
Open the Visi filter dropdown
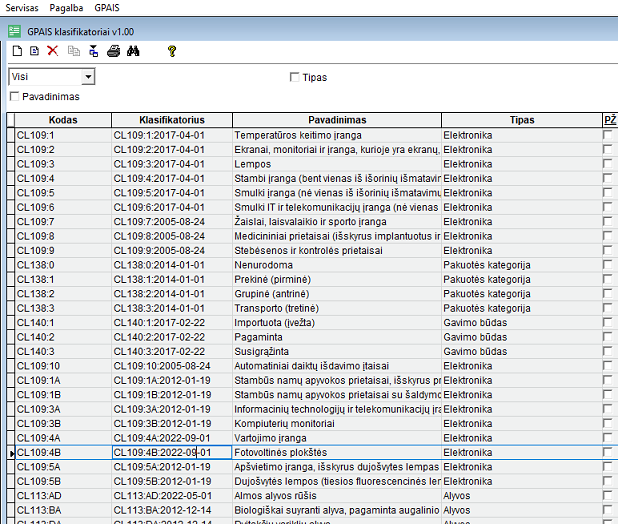pyautogui.click(x=88, y=77)
